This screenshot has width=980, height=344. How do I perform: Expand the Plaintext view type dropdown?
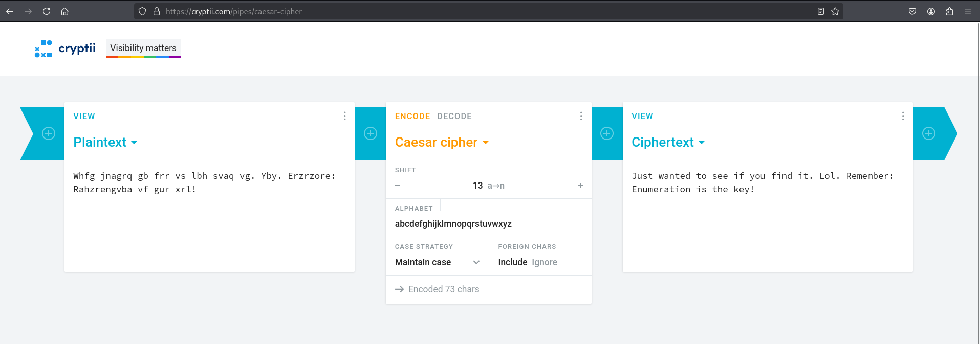click(x=105, y=142)
